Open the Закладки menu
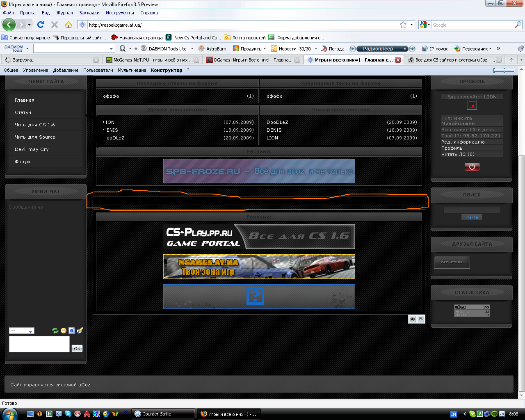The width and height of the screenshot is (525, 420). [89, 13]
